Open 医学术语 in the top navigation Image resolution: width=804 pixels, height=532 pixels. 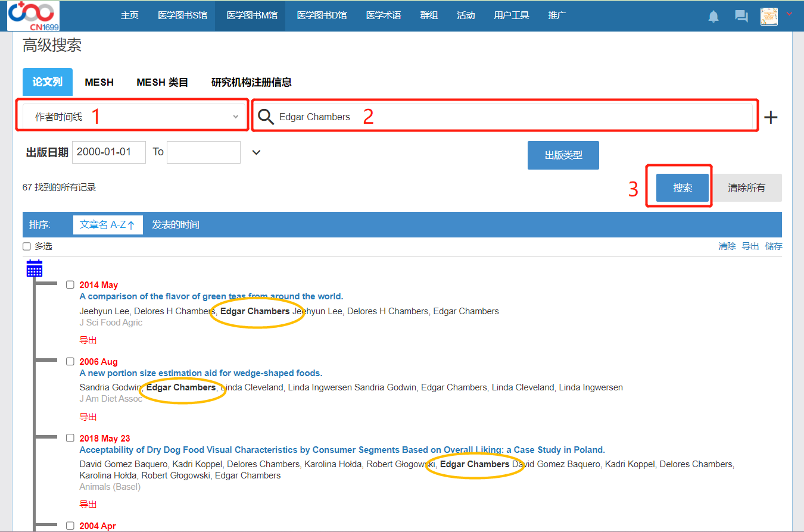tap(384, 15)
